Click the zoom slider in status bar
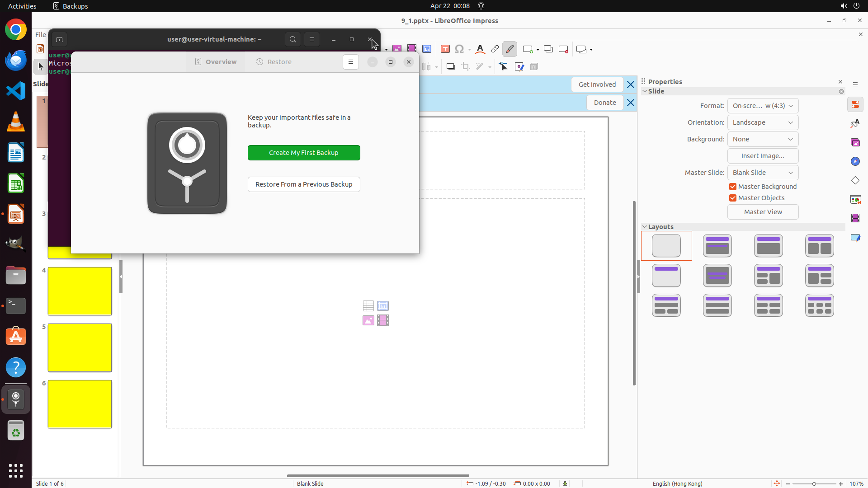The height and width of the screenshot is (488, 868). 814,483
